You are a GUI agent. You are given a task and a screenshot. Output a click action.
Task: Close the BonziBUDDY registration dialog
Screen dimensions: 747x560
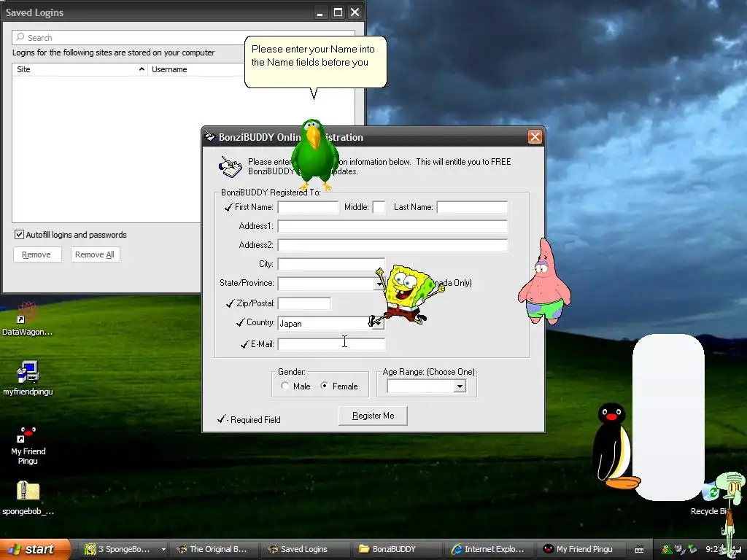tap(535, 137)
